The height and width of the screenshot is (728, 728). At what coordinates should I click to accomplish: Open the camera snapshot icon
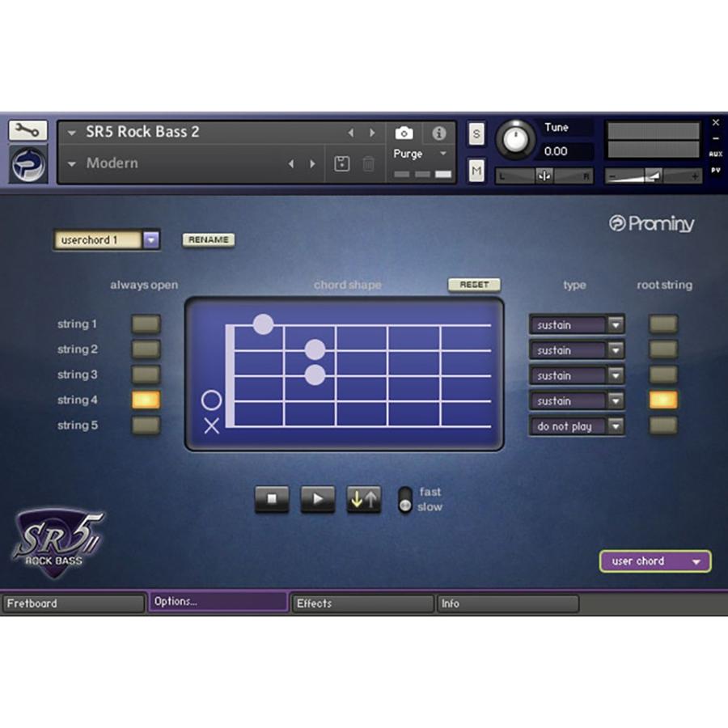(404, 132)
